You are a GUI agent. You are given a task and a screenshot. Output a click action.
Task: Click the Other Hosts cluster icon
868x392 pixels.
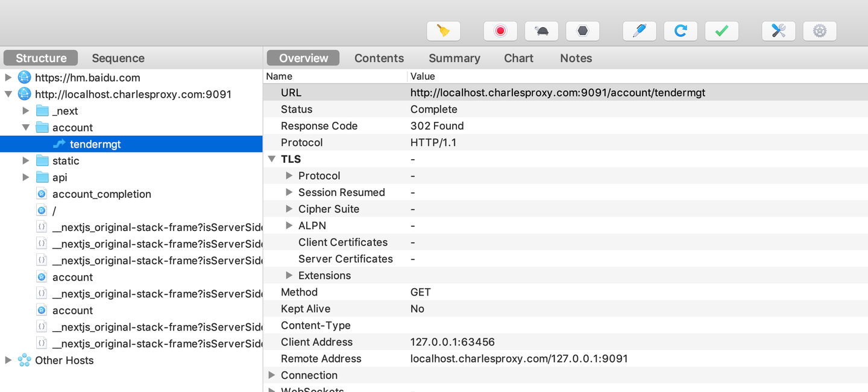(24, 360)
